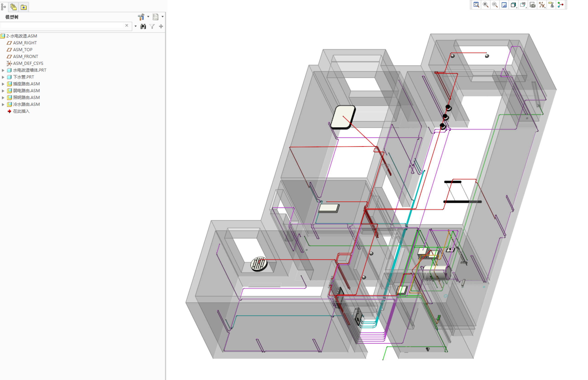Open the datum display filters icon

coord(542,5)
